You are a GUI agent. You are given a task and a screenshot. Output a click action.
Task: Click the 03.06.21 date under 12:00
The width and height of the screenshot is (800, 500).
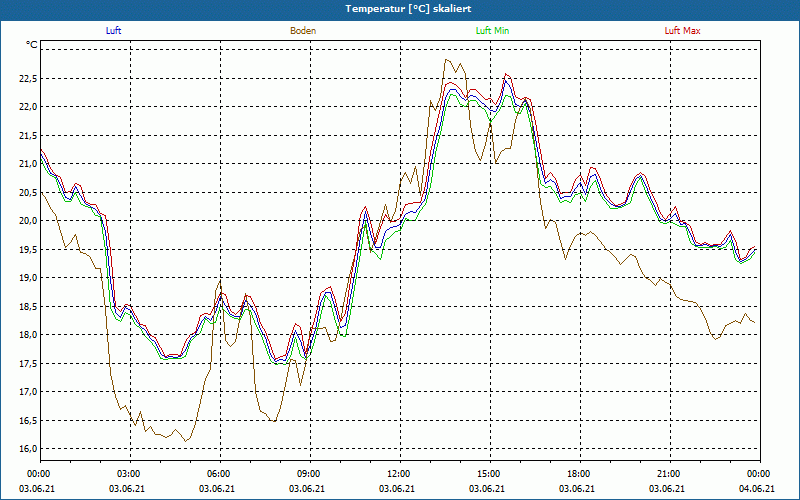396,488
